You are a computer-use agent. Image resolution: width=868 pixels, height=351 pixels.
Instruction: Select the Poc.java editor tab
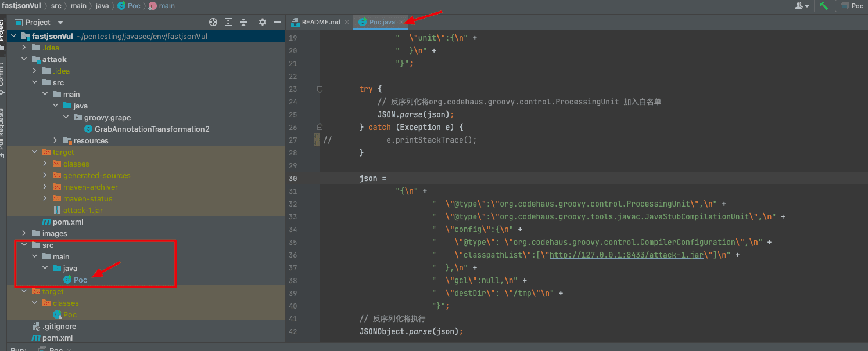coord(382,22)
